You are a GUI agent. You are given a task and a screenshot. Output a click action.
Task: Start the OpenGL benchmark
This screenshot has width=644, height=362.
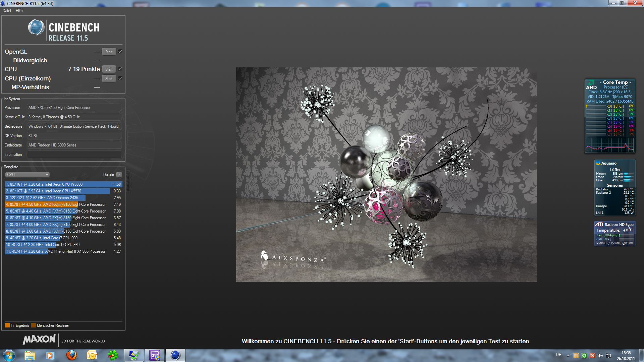coord(109,52)
